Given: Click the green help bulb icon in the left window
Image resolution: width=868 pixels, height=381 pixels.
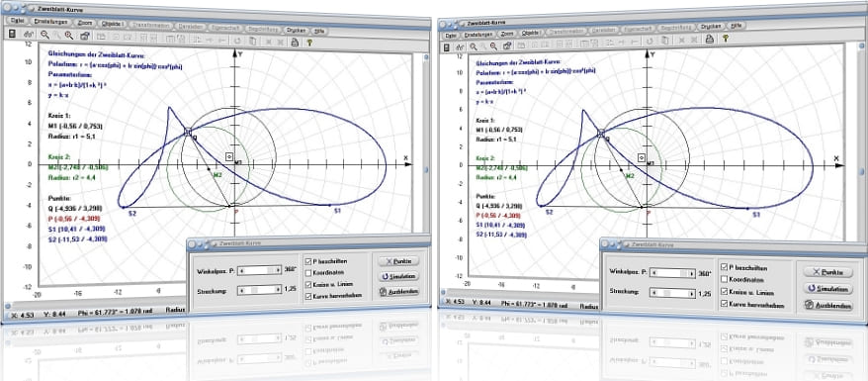Looking at the screenshot, I should (310, 43).
